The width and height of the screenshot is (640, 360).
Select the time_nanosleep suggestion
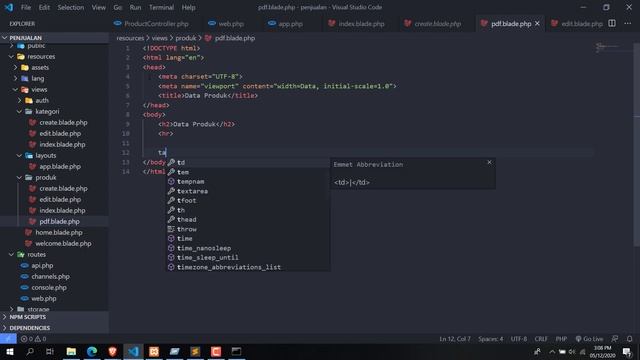click(x=248, y=248)
